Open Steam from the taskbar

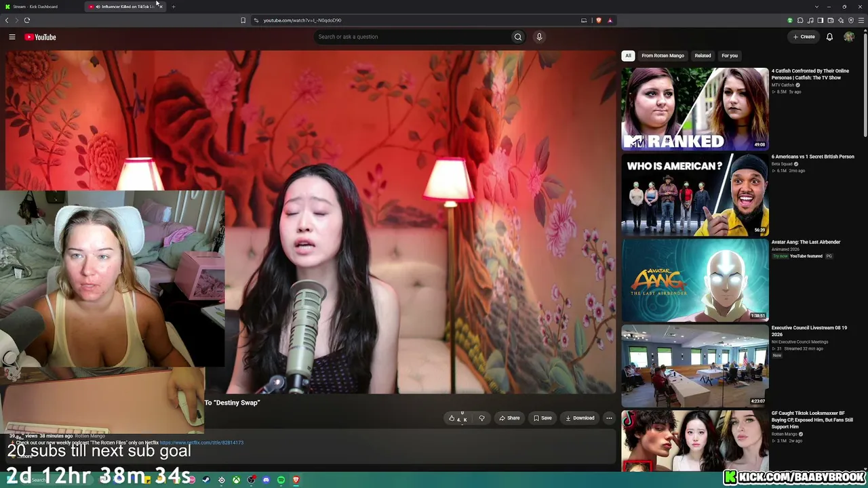click(x=206, y=480)
